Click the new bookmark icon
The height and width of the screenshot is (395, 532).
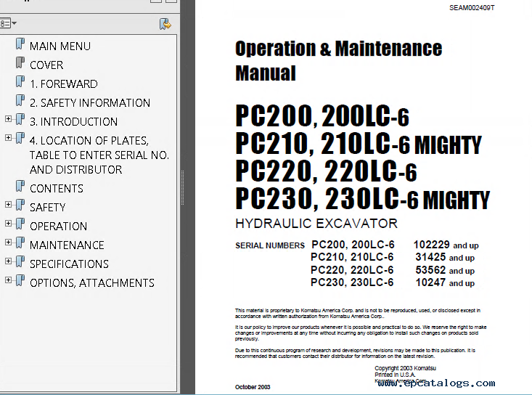tap(165, 24)
